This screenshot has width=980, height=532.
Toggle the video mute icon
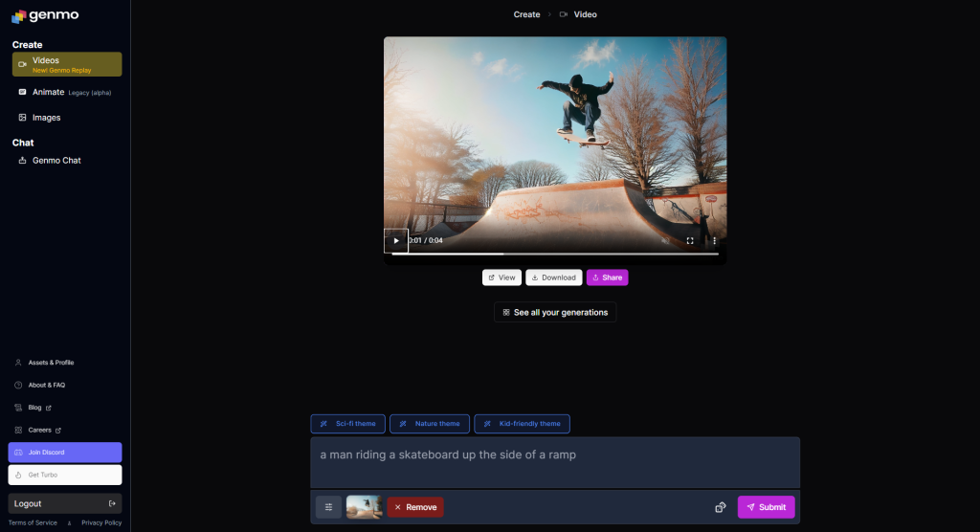coord(666,241)
